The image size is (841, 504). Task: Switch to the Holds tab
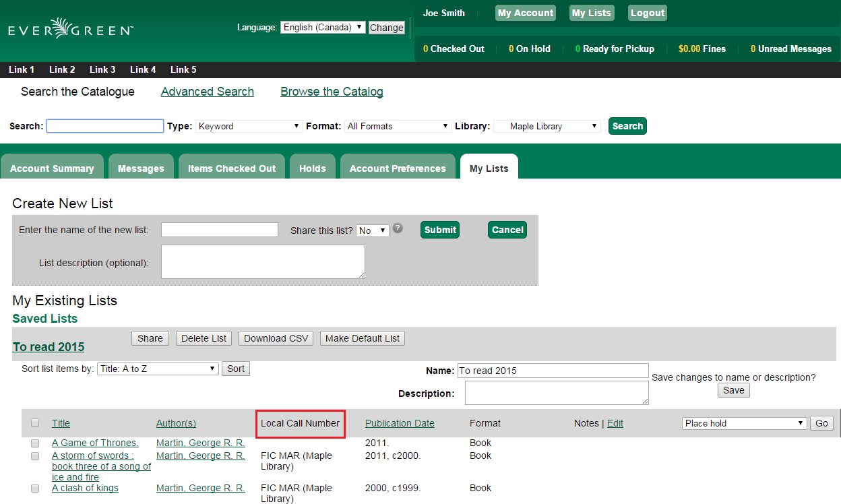(x=313, y=168)
